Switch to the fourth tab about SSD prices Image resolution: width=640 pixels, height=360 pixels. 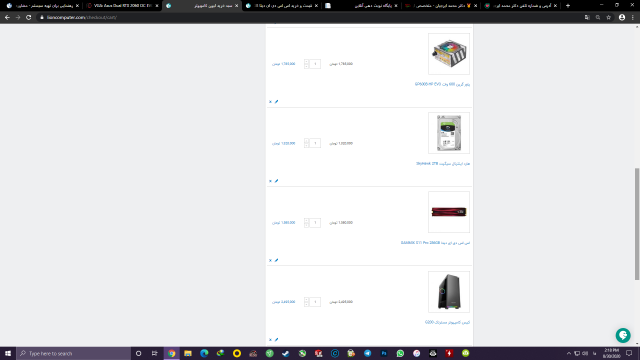click(x=282, y=6)
